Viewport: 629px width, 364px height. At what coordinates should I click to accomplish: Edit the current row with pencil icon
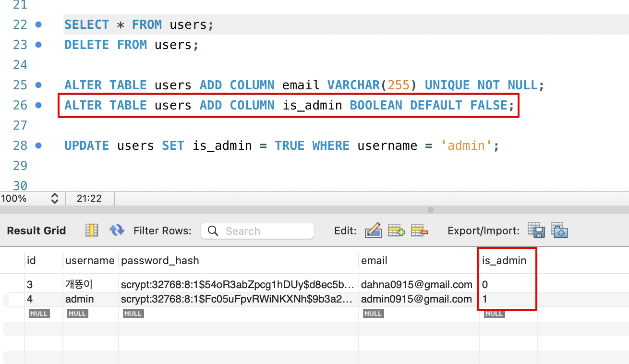(x=373, y=231)
